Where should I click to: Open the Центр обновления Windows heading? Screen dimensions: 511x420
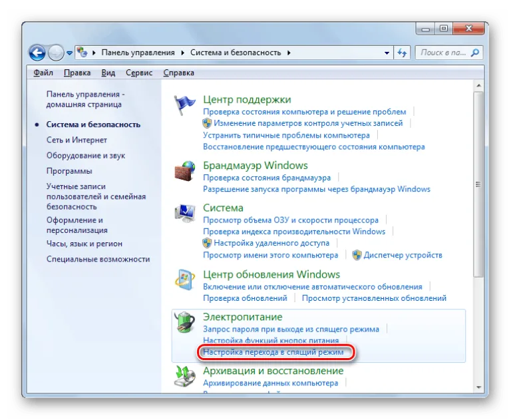pyautogui.click(x=271, y=275)
